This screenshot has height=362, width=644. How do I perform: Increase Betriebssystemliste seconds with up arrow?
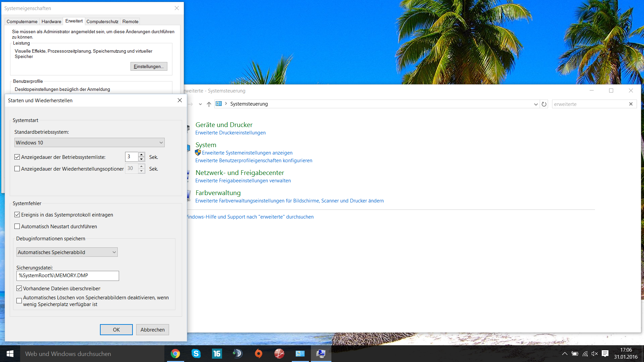pyautogui.click(x=142, y=155)
